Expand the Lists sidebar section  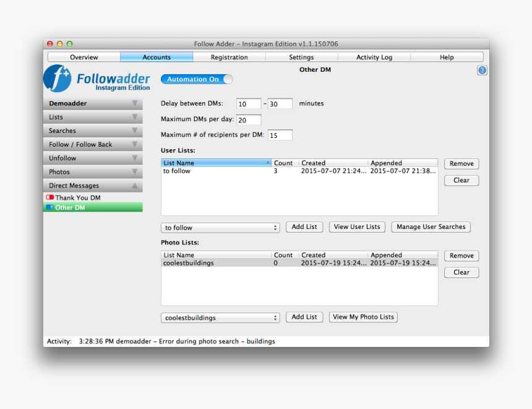[x=93, y=117]
